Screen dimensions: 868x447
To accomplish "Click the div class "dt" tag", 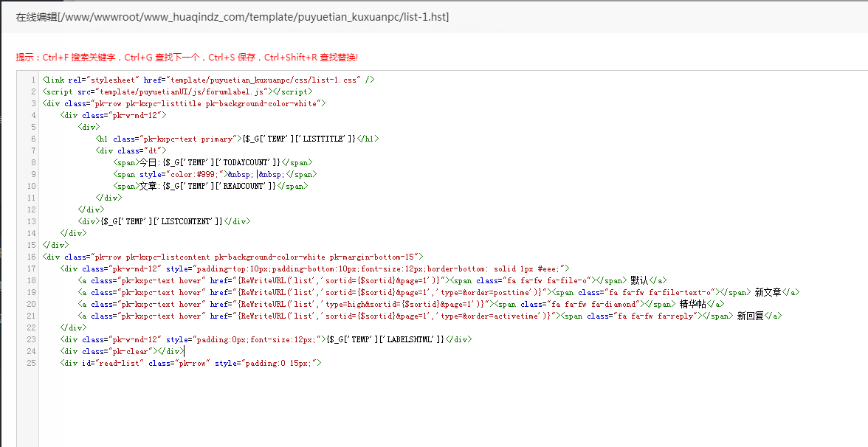I will point(131,150).
